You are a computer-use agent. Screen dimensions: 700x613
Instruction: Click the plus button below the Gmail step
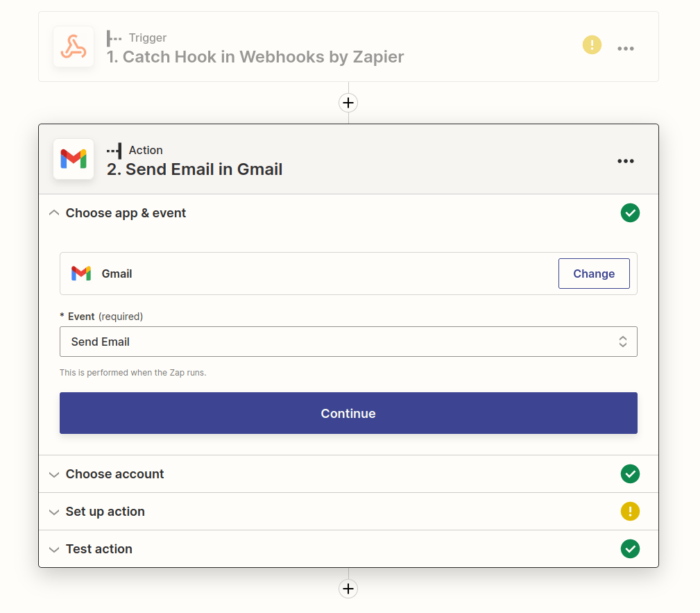(x=348, y=589)
